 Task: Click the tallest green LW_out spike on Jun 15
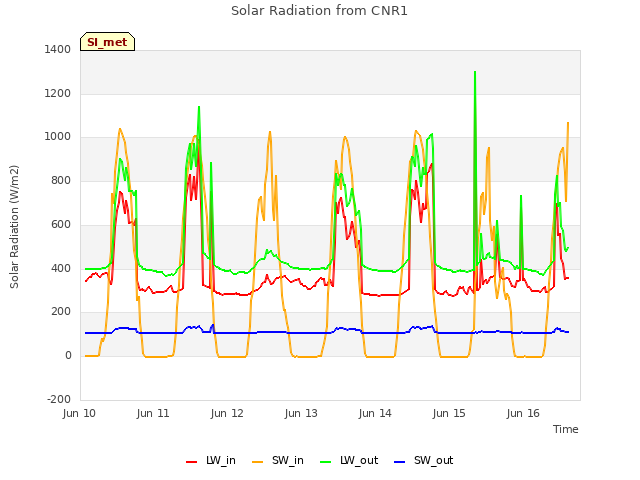[x=475, y=73]
